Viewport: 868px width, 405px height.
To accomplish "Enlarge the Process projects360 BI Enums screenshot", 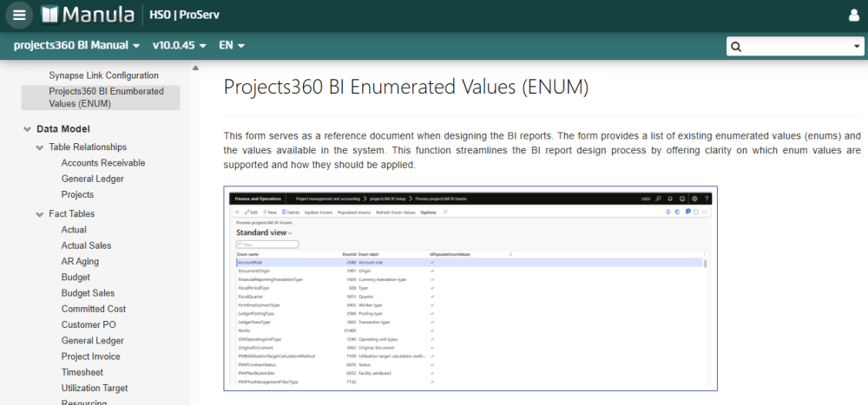I will 470,288.
